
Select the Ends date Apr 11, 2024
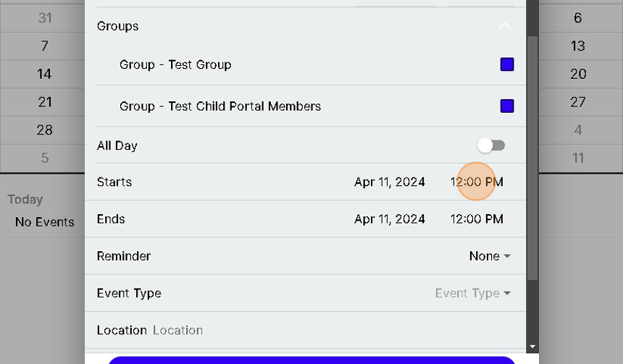click(390, 219)
